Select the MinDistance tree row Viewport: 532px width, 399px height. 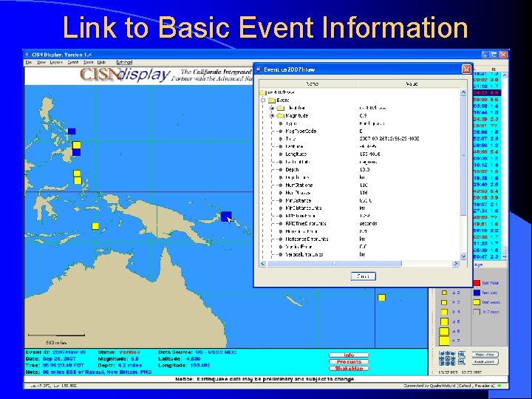[x=360, y=200]
